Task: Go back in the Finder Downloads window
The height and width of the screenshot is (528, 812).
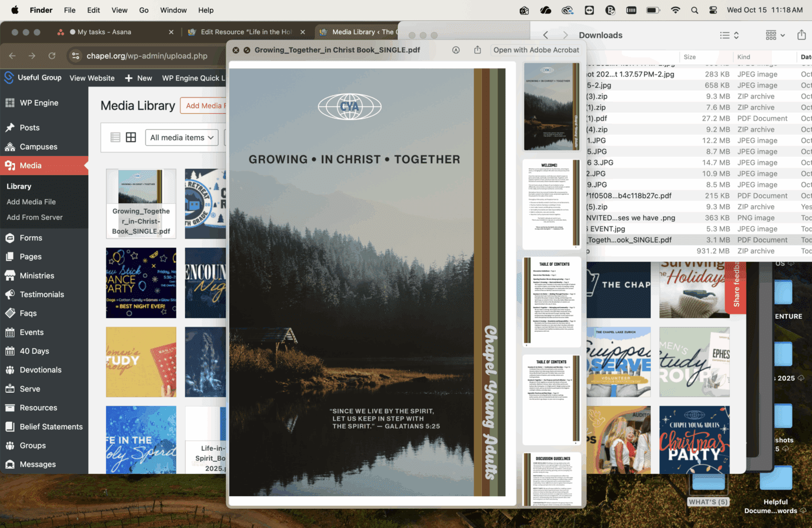Action: click(545, 35)
